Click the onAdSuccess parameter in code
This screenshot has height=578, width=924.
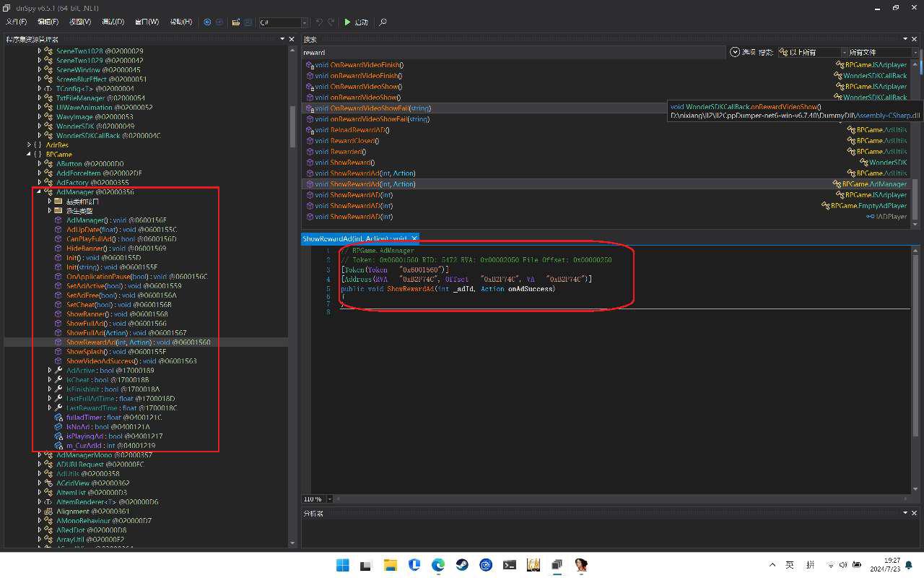coord(531,289)
